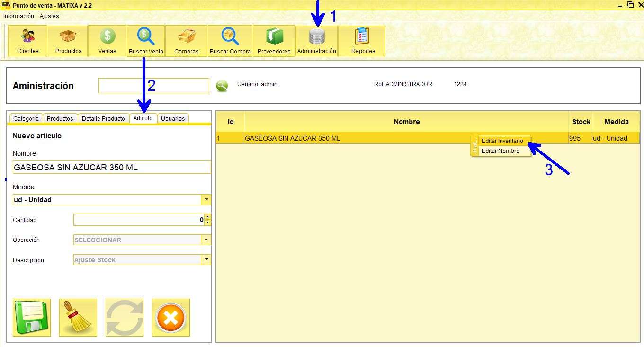644x347 pixels.
Task: Click the green save diskette icon
Action: pyautogui.click(x=31, y=317)
